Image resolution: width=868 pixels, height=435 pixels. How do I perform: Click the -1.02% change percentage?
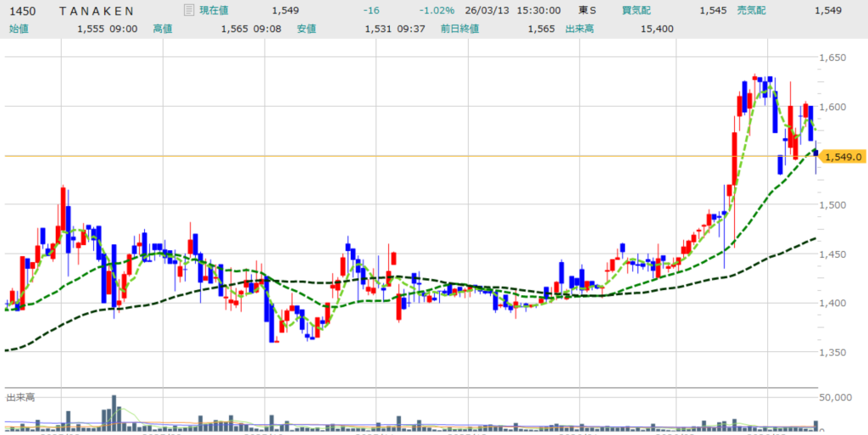coord(437,10)
